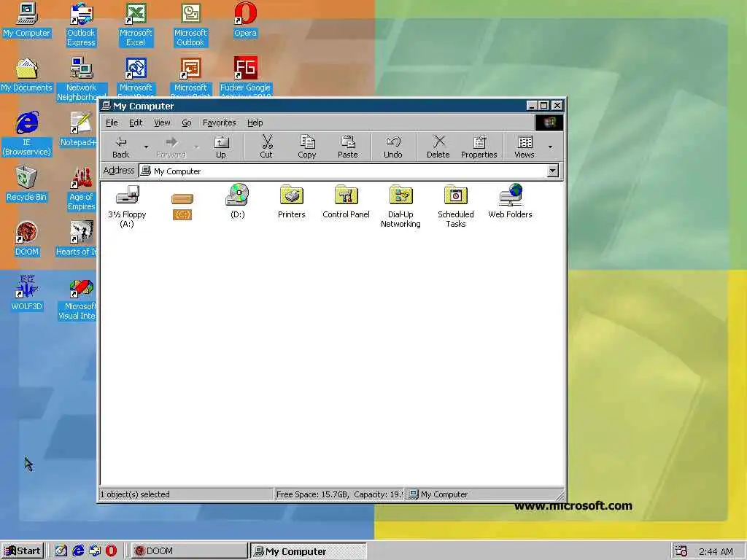This screenshot has height=560, width=747.
Task: Click the Paste toolbar button
Action: point(348,147)
